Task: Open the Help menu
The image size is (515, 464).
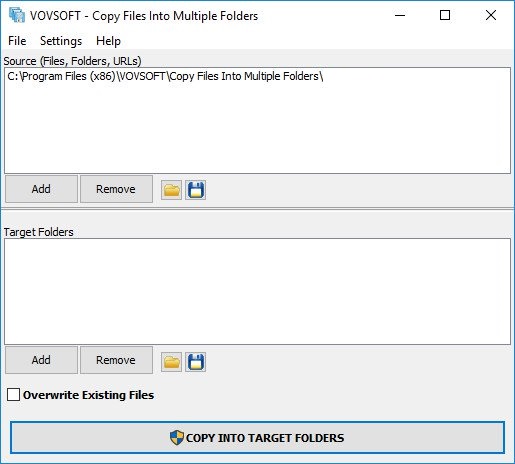Action: coord(108,41)
